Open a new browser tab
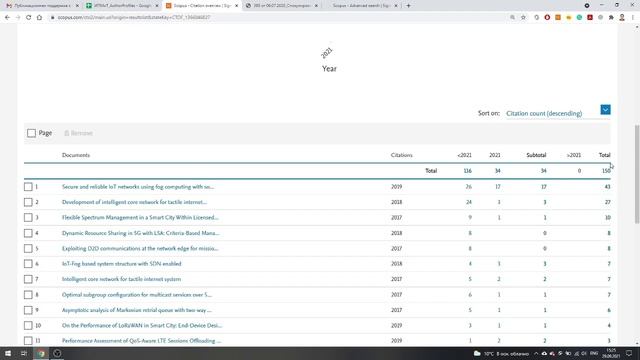Viewport: 640px width, 360px height. tap(408, 6)
